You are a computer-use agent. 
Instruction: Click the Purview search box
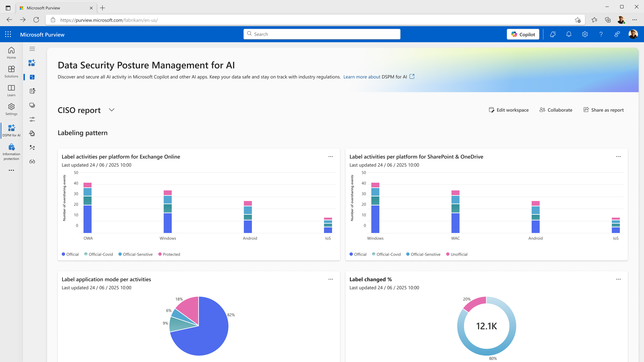(x=322, y=34)
